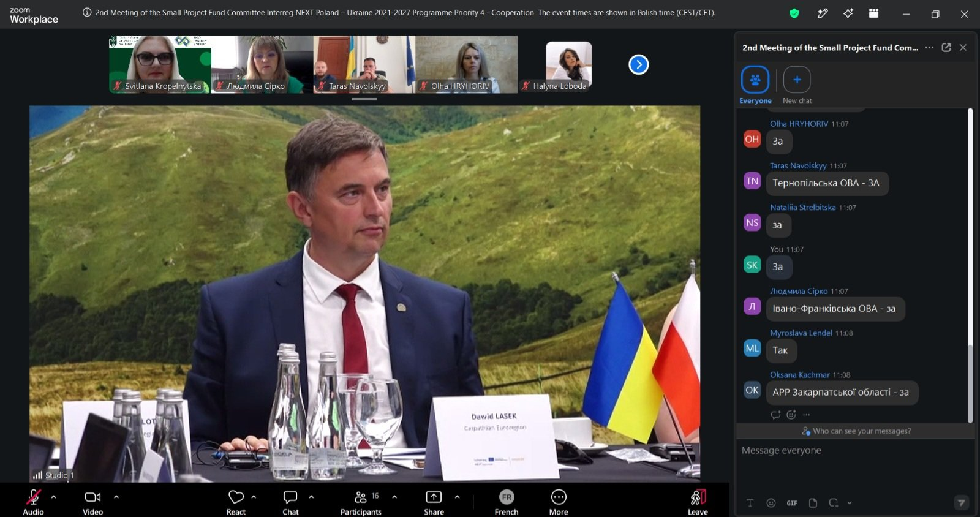Click the SK avatar in chat
This screenshot has width=980, height=517.
(752, 265)
